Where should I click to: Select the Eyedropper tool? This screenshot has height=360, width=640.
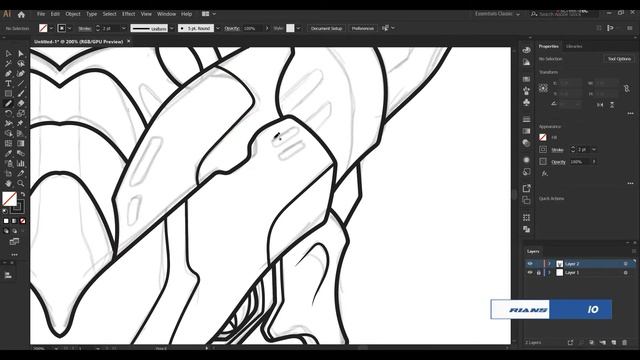[8, 153]
